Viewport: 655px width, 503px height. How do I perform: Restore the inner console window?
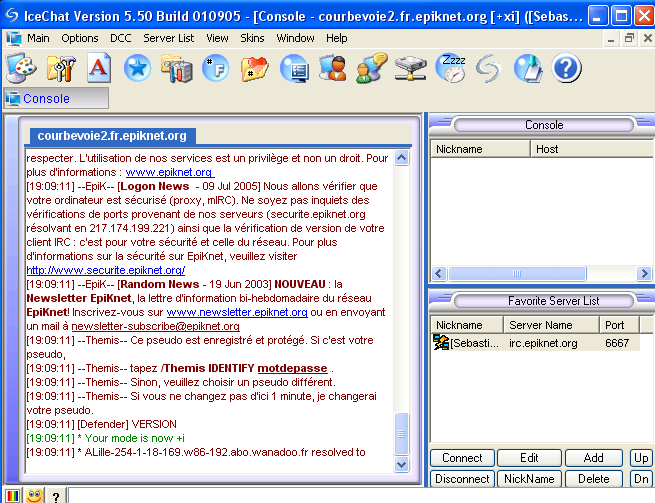coord(629,38)
